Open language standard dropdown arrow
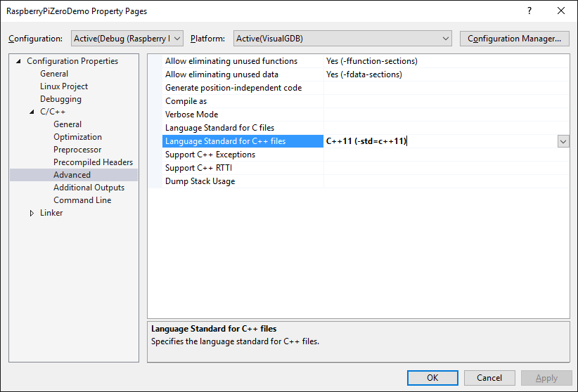Image resolution: width=578 pixels, height=392 pixels. 563,141
